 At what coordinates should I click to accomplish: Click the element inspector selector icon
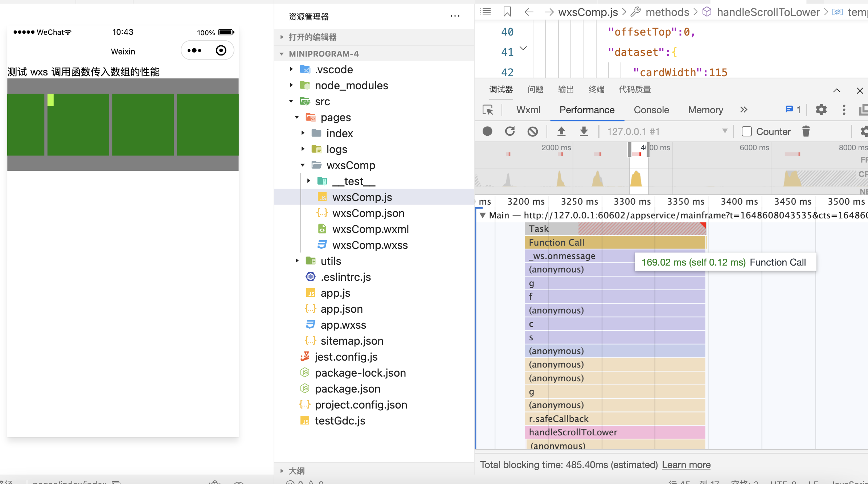point(488,110)
